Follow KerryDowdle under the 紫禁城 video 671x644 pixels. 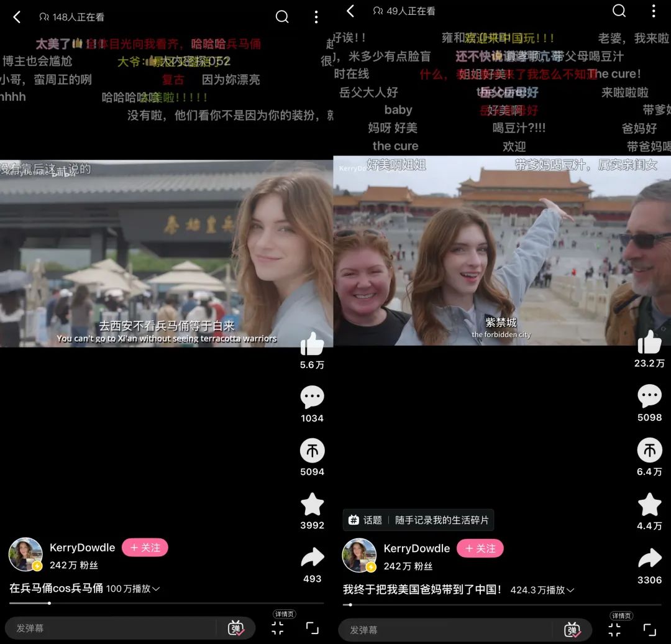[x=480, y=548]
